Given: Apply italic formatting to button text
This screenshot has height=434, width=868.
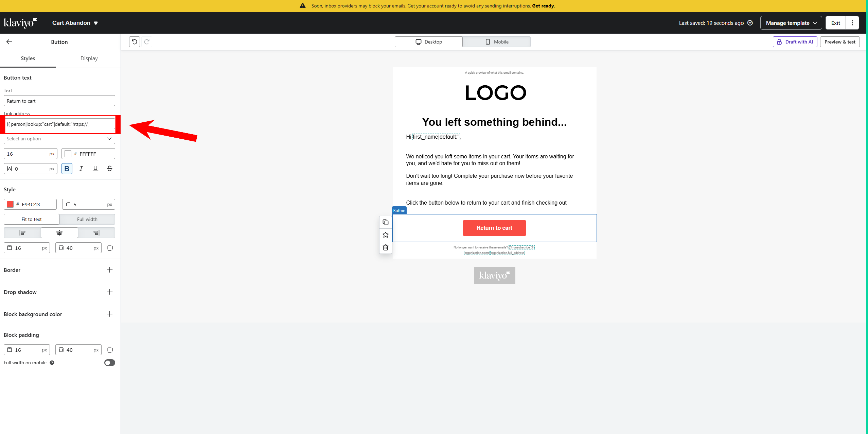Looking at the screenshot, I should point(81,169).
